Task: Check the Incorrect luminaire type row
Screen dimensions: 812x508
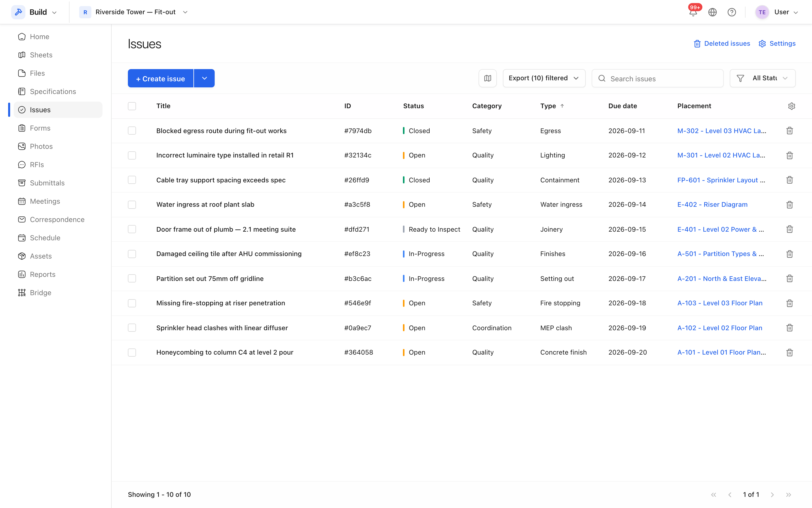Action: (132, 155)
